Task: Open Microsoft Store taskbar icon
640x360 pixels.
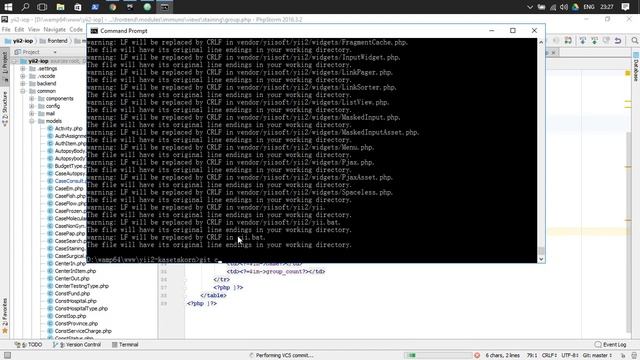Action: tap(78, 7)
